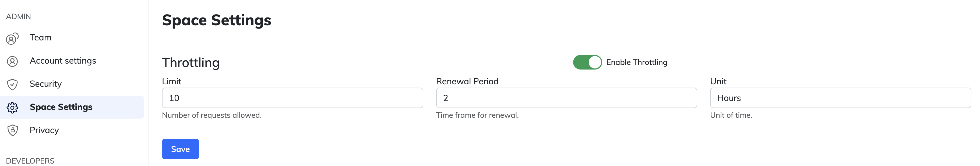
Task: Click the Throttling section heading
Action: [191, 63]
